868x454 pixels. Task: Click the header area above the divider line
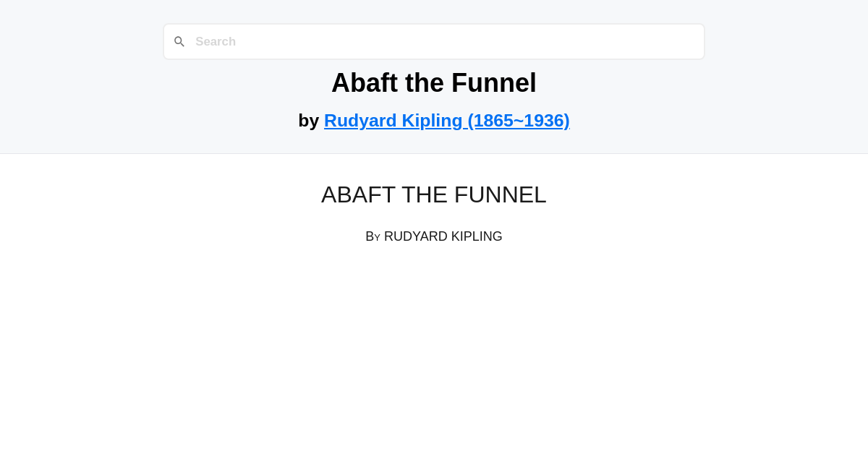point(434,76)
